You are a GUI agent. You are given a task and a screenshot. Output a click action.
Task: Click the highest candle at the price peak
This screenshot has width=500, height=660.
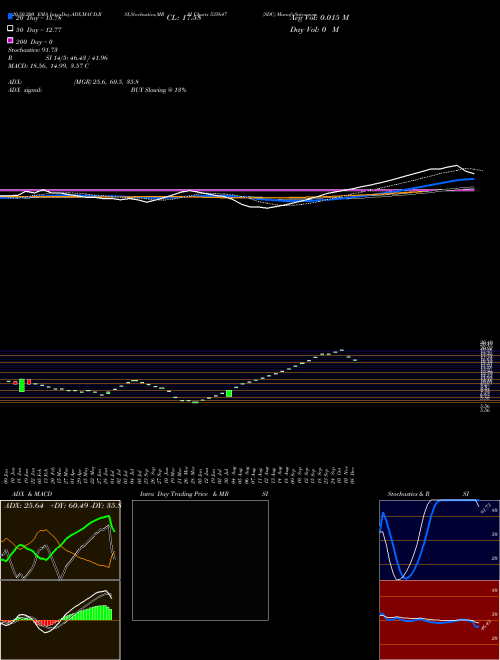click(x=342, y=350)
